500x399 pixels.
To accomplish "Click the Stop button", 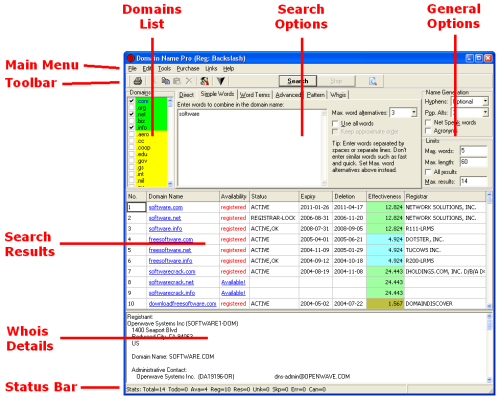I will tap(336, 81).
